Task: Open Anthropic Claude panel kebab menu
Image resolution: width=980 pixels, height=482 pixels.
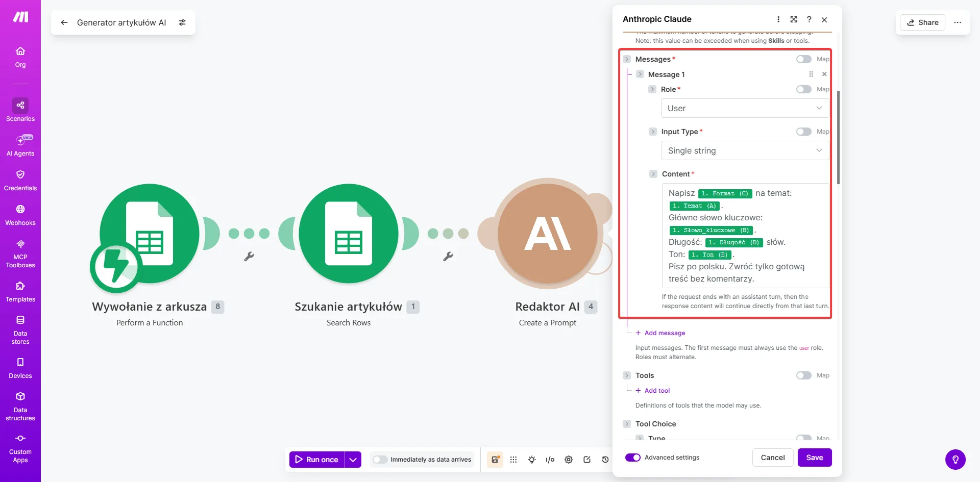Action: click(x=778, y=19)
